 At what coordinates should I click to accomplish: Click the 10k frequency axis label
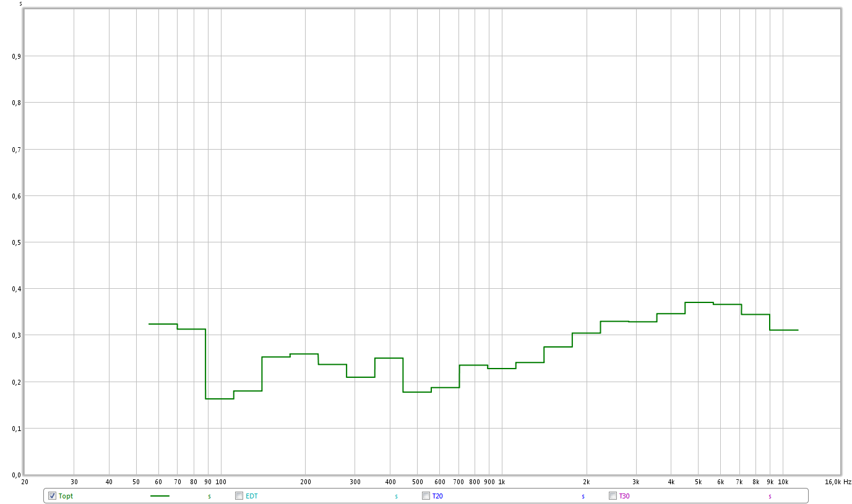pyautogui.click(x=783, y=482)
